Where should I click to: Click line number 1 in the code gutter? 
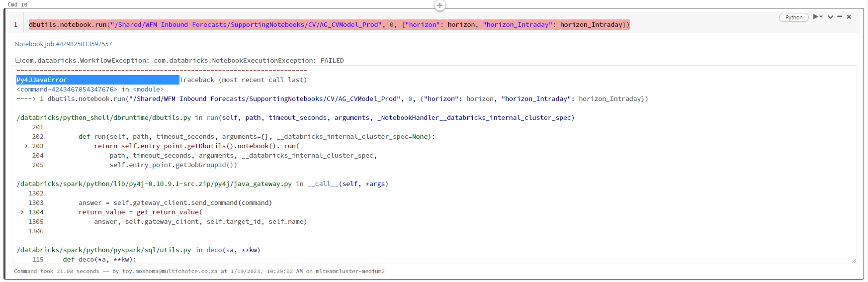click(x=16, y=25)
